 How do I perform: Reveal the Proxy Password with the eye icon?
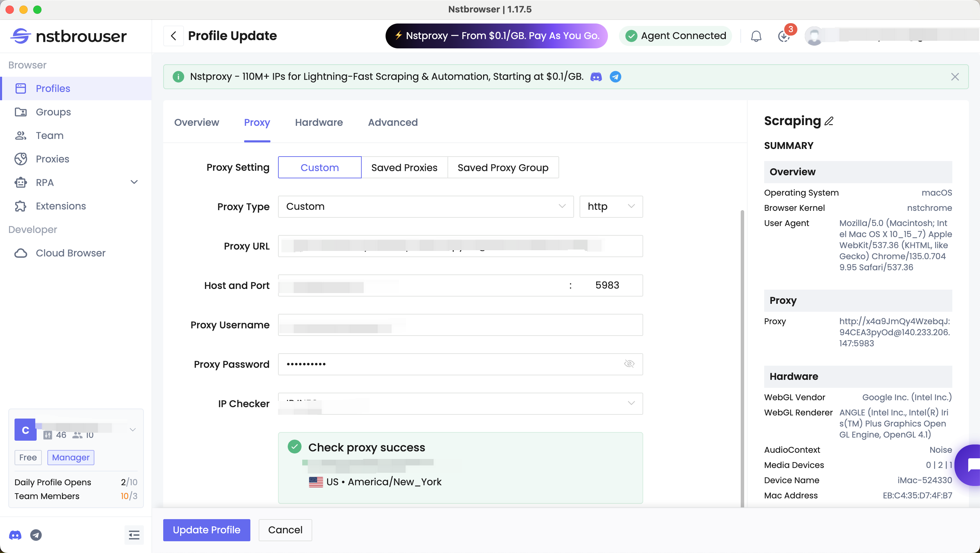point(630,364)
